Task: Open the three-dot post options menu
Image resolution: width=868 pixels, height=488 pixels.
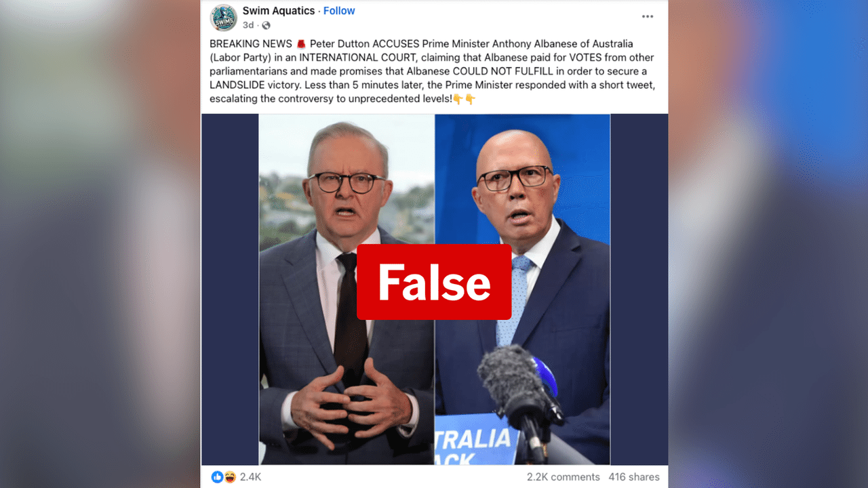Action: coord(648,17)
